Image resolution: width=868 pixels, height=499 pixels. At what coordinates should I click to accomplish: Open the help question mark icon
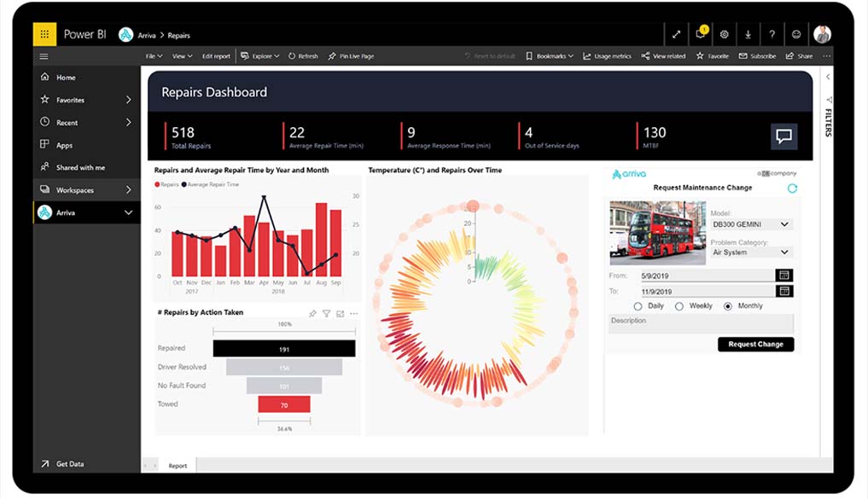772,34
